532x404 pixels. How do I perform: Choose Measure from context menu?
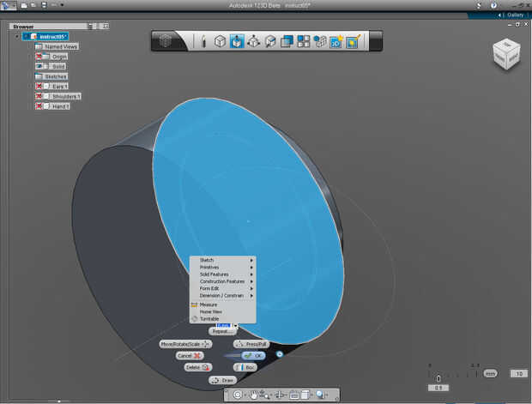[x=222, y=305]
